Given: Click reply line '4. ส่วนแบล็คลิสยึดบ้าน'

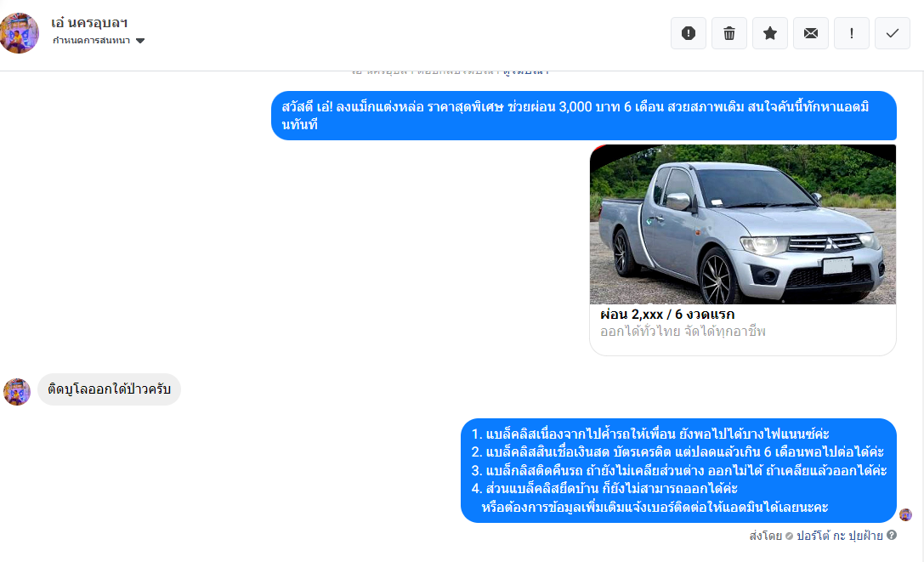Looking at the screenshot, I should click(x=604, y=488).
